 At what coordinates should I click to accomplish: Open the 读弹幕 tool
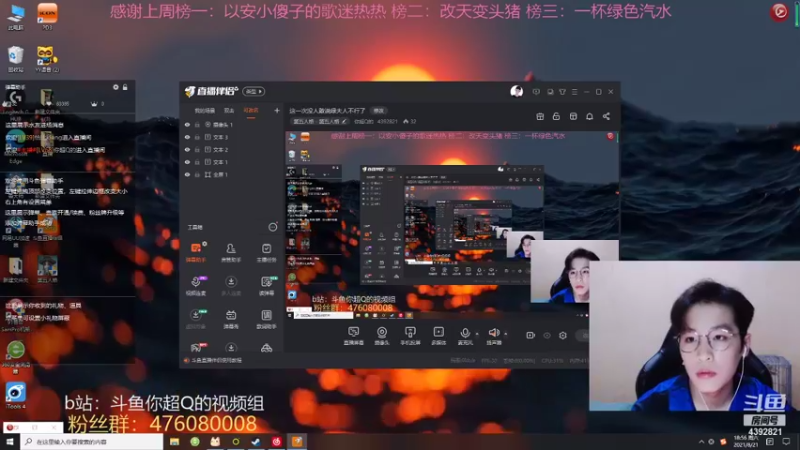(x=266, y=286)
